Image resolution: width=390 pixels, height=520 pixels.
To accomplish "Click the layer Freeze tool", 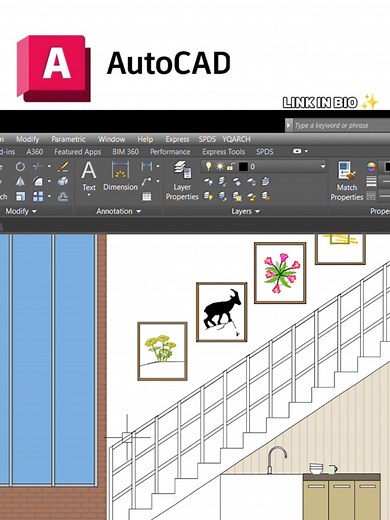I will (x=237, y=181).
